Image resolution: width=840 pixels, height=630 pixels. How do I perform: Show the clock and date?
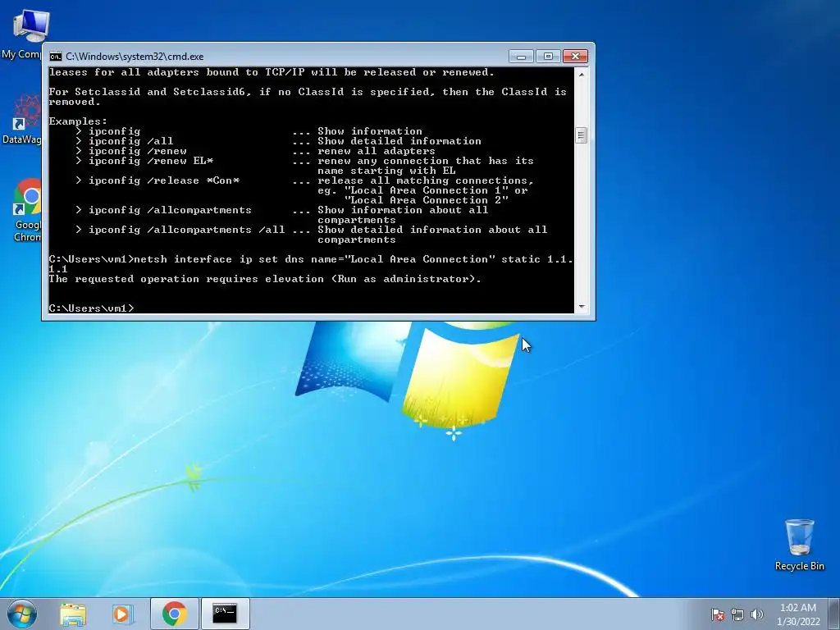798,614
